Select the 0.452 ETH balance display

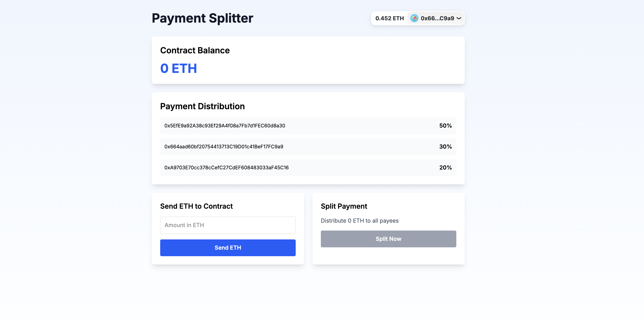point(390,18)
